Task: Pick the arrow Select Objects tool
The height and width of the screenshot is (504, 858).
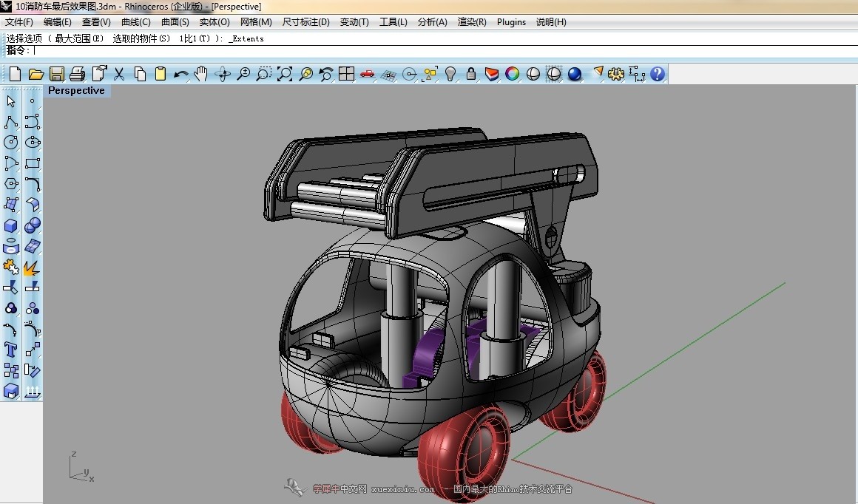Action: coord(11,101)
